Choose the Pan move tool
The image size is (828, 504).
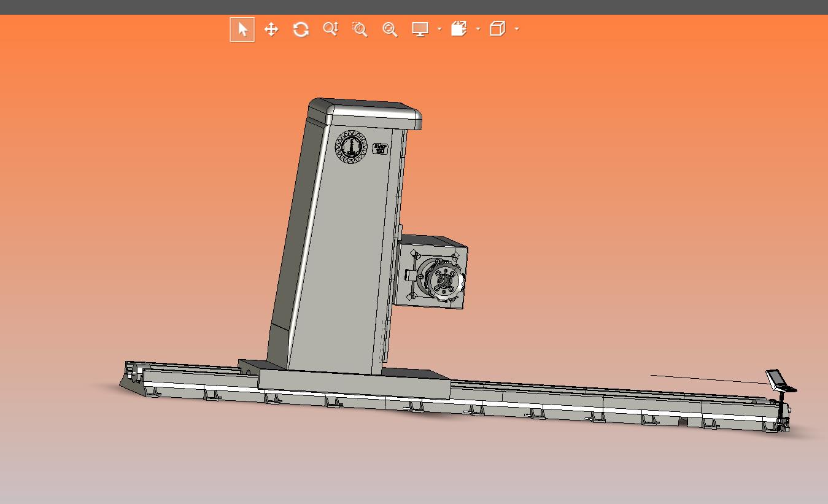[x=271, y=29]
